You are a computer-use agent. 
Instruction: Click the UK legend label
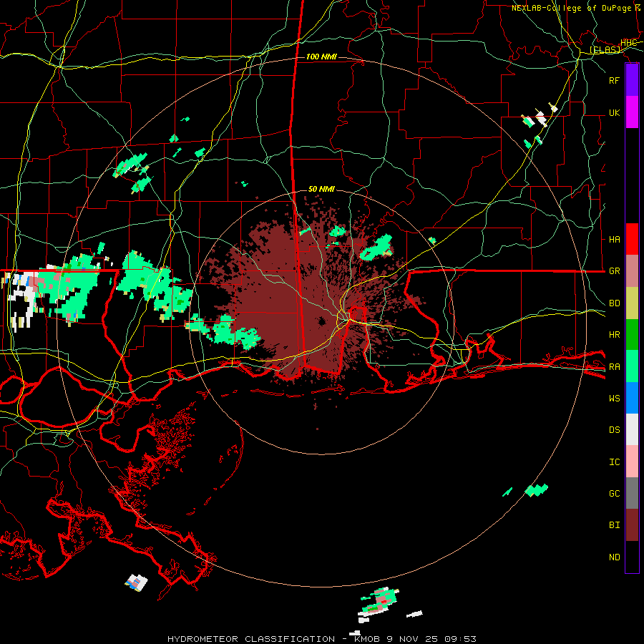(x=615, y=112)
